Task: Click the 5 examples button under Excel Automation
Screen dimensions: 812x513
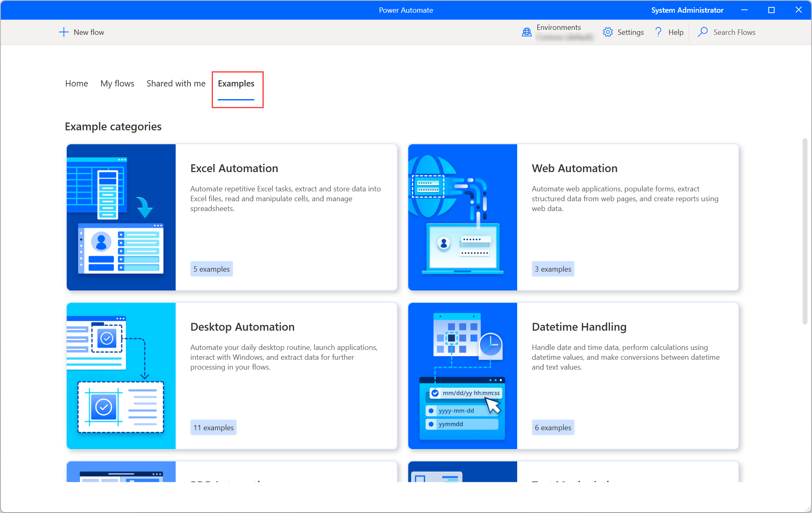Action: coord(211,269)
